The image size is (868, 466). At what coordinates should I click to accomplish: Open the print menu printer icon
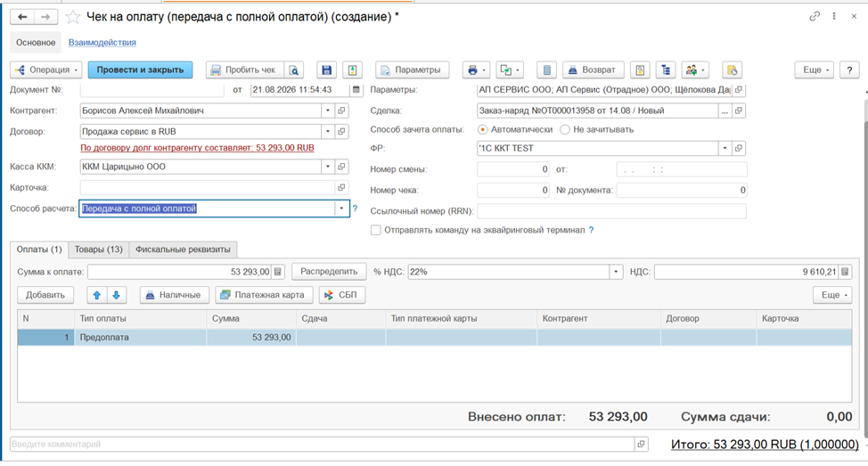click(x=476, y=70)
